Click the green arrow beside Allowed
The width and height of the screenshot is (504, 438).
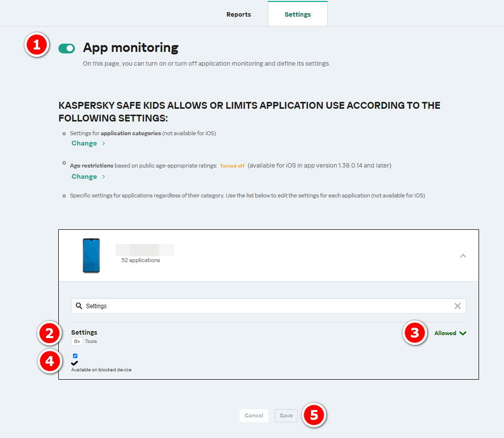tap(463, 333)
